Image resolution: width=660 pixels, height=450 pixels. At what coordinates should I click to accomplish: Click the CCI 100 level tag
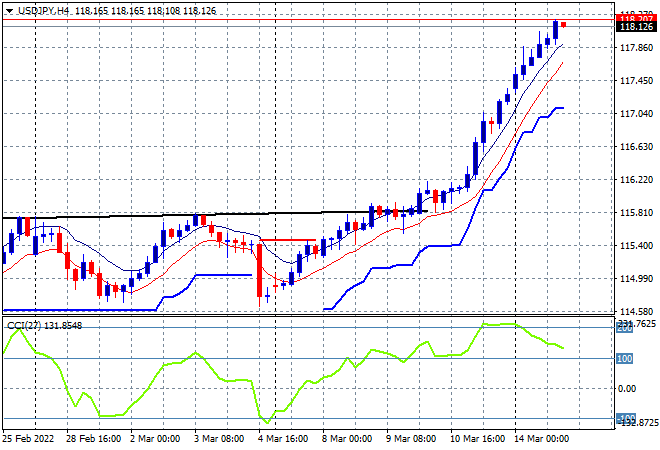[625, 359]
